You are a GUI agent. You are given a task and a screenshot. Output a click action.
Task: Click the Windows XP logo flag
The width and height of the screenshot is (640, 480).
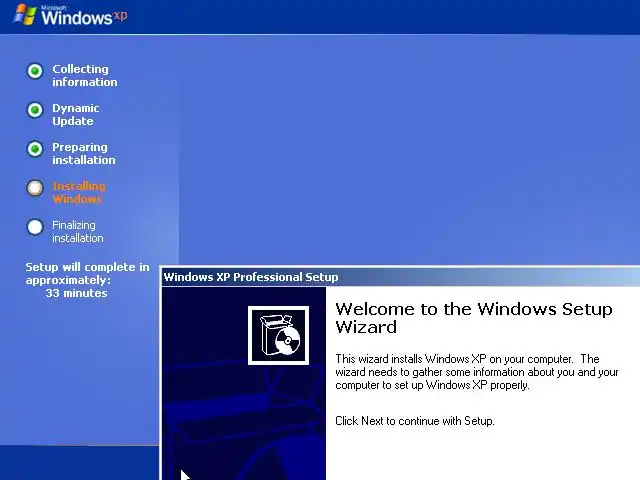point(25,15)
